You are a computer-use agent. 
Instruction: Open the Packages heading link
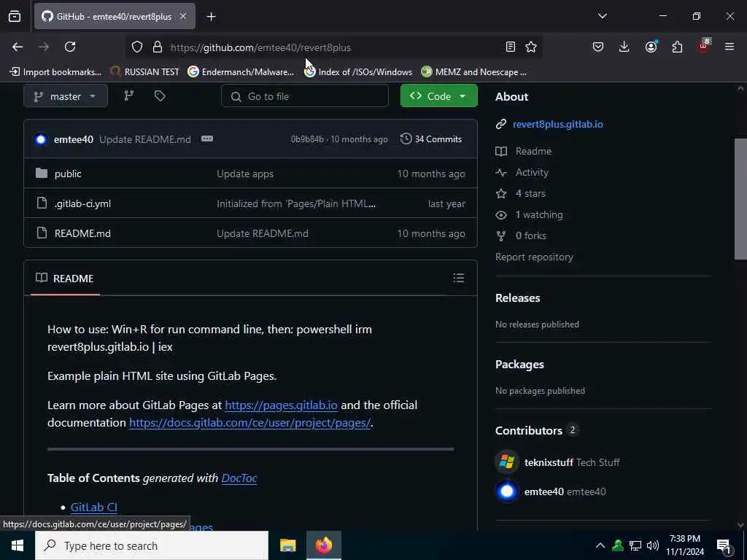coord(519,365)
